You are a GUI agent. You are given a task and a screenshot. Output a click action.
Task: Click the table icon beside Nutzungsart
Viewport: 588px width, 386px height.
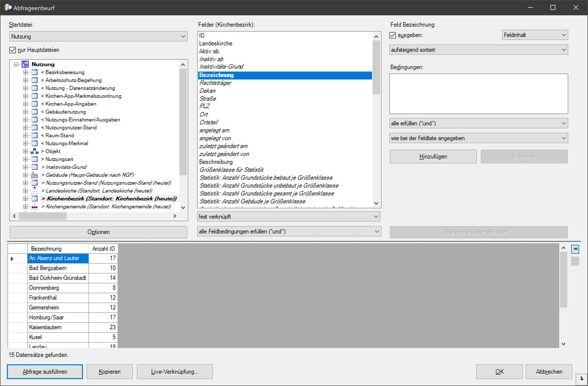(35, 159)
